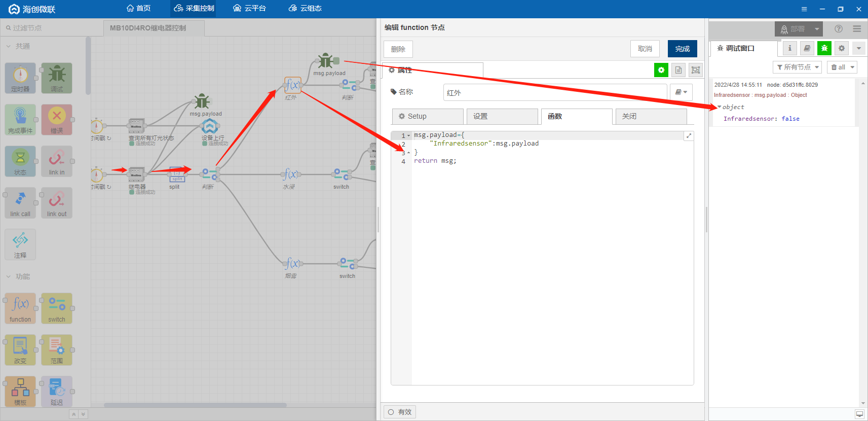The image size is (868, 421).
Task: Open node appearance icon in editor
Action: (x=696, y=70)
